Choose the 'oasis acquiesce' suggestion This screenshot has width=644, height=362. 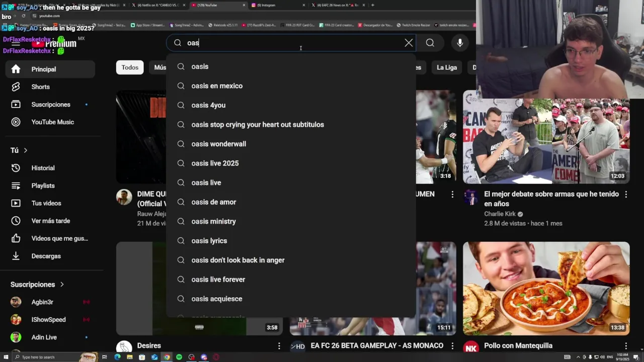point(291,299)
